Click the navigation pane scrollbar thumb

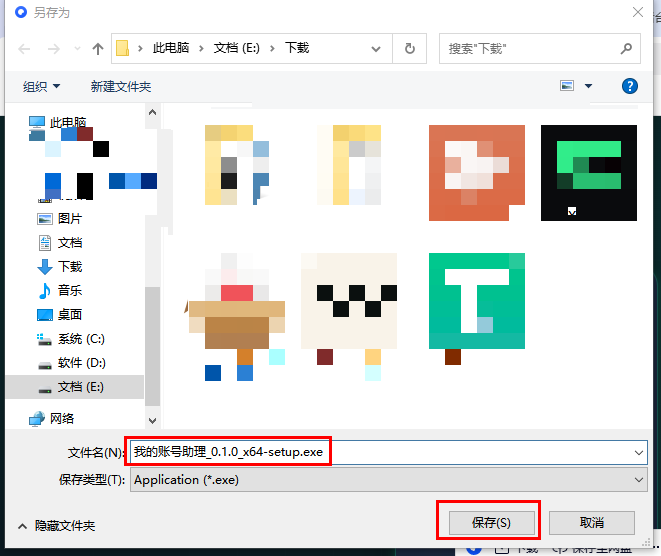pyautogui.click(x=152, y=346)
